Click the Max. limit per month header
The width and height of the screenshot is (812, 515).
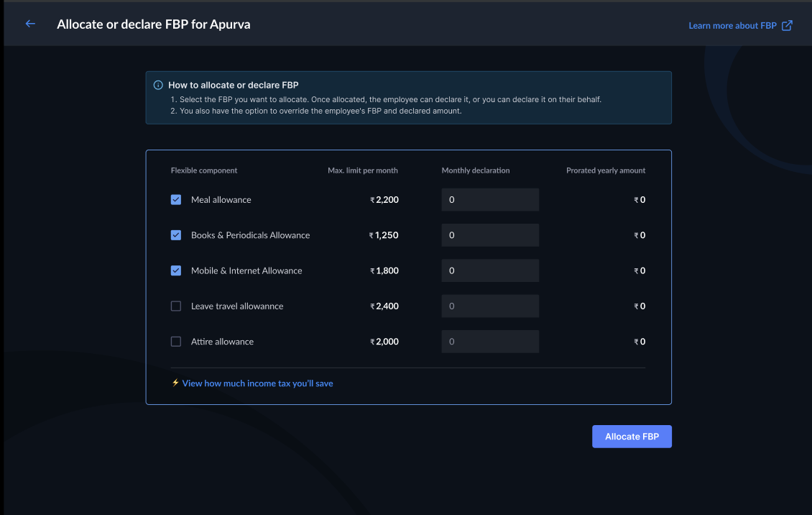click(362, 170)
